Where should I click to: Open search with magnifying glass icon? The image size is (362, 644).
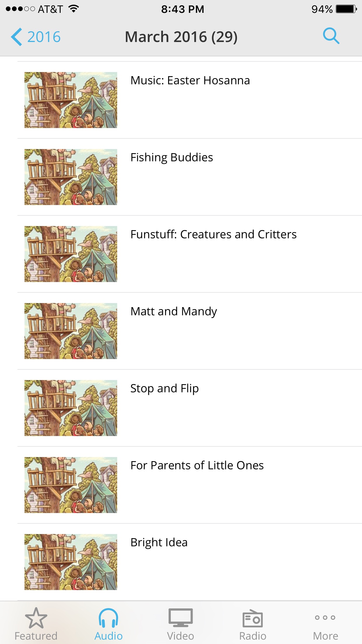click(x=331, y=36)
